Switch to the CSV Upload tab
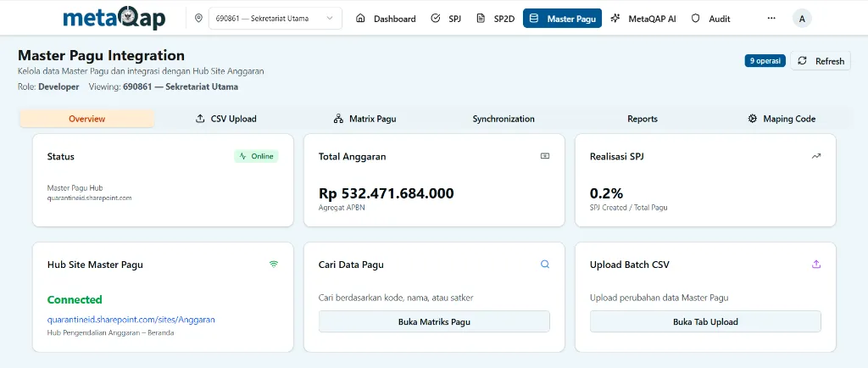 click(x=226, y=119)
